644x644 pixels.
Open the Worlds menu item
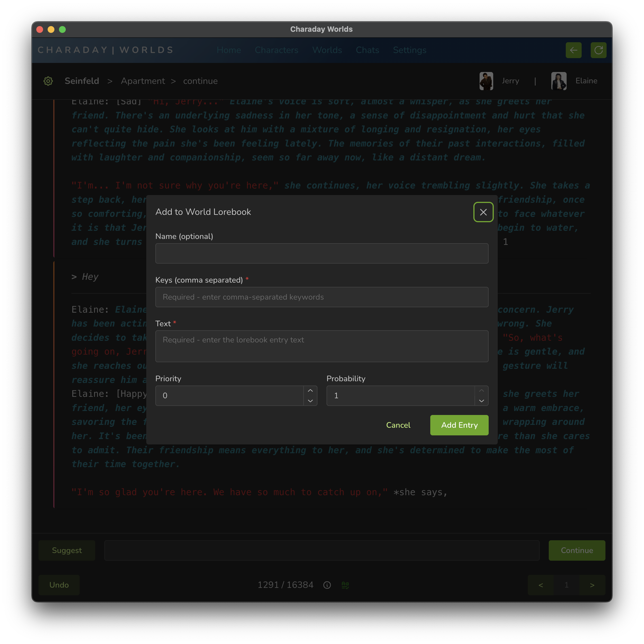[x=327, y=50]
